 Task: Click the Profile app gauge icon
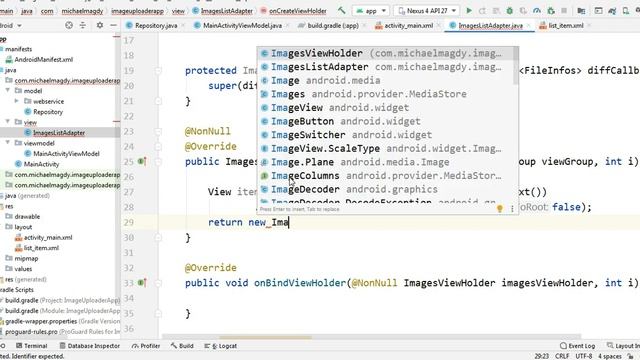pyautogui.click(x=537, y=11)
